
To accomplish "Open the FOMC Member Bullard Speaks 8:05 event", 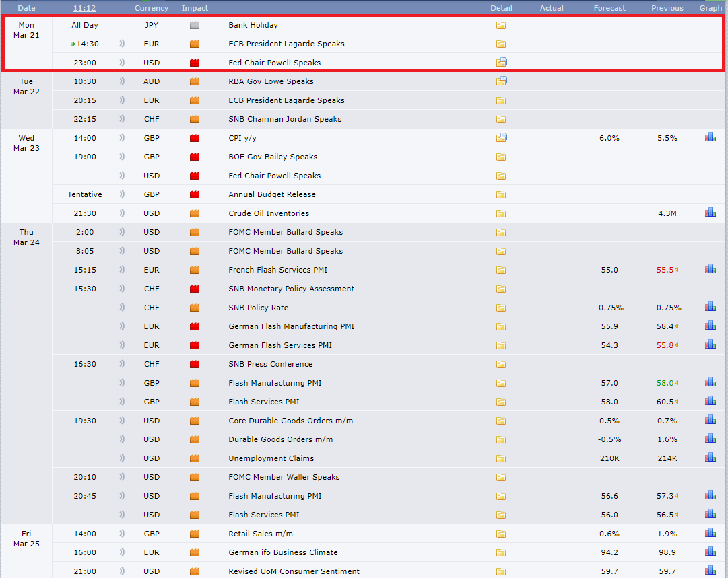I will [x=286, y=251].
